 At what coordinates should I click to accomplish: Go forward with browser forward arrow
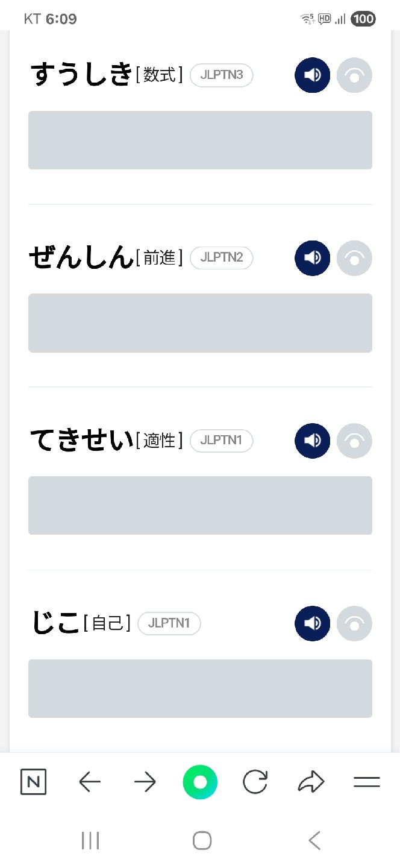pos(145,782)
